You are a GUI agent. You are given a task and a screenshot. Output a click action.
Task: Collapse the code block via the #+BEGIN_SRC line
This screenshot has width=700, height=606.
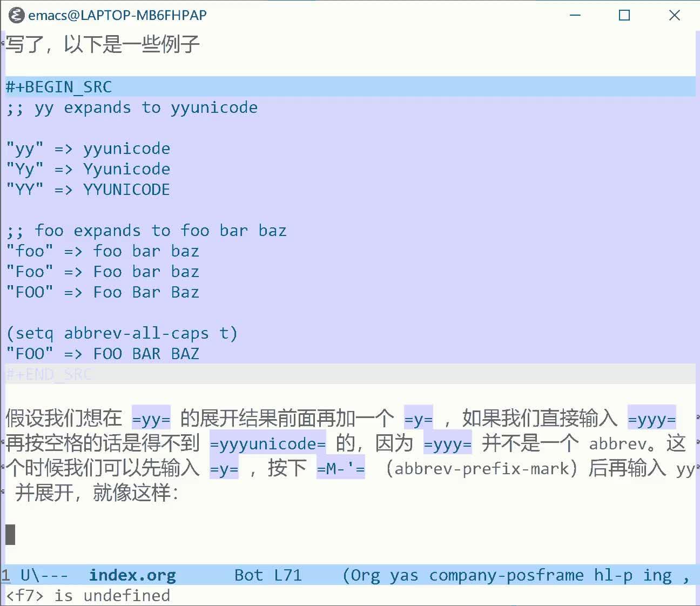(x=58, y=86)
